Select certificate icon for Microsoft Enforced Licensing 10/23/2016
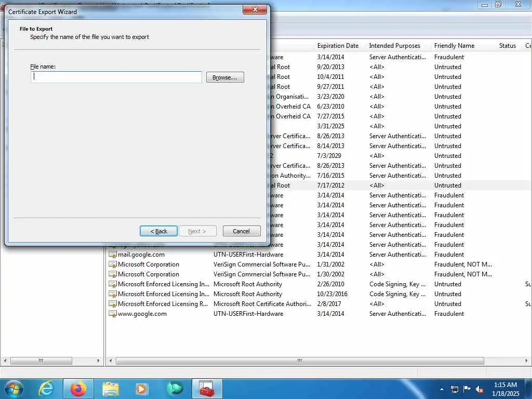 [x=113, y=294]
